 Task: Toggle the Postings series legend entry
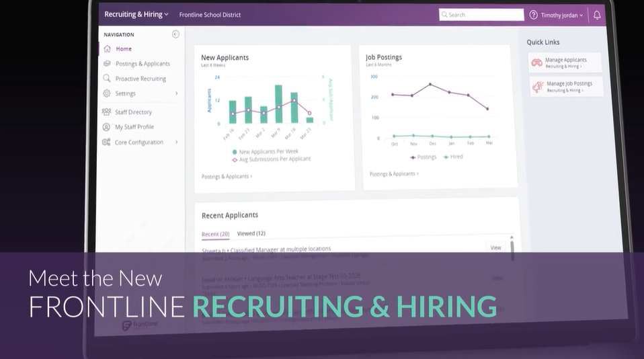(x=423, y=157)
